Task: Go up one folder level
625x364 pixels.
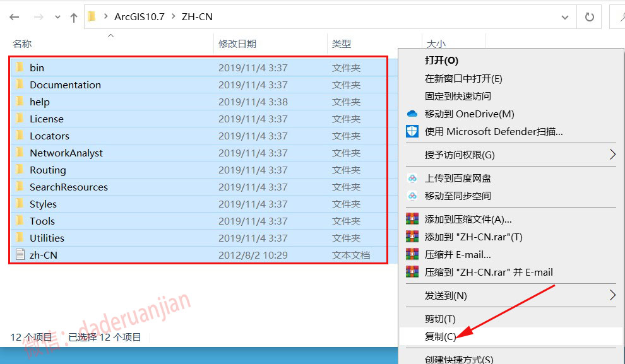Action: pyautogui.click(x=74, y=17)
